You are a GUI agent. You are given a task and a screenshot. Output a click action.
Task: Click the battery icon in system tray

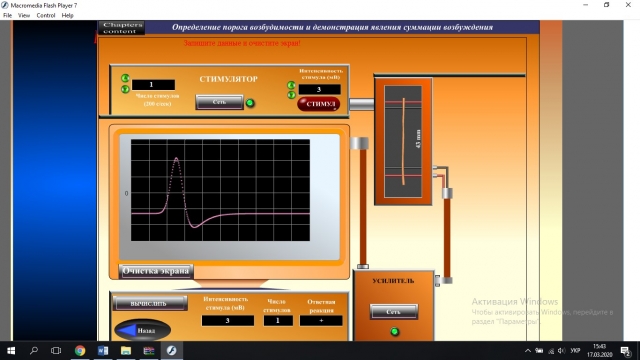(539, 351)
